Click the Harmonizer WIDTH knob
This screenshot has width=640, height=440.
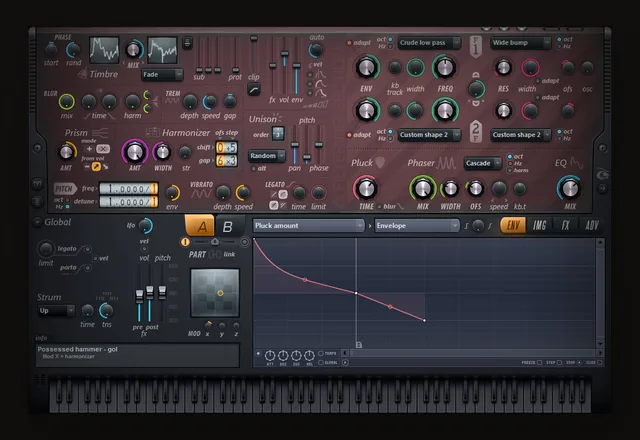click(x=162, y=152)
